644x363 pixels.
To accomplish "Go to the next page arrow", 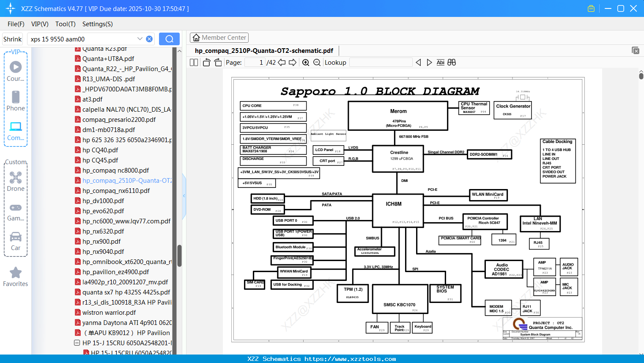I will [x=293, y=63].
